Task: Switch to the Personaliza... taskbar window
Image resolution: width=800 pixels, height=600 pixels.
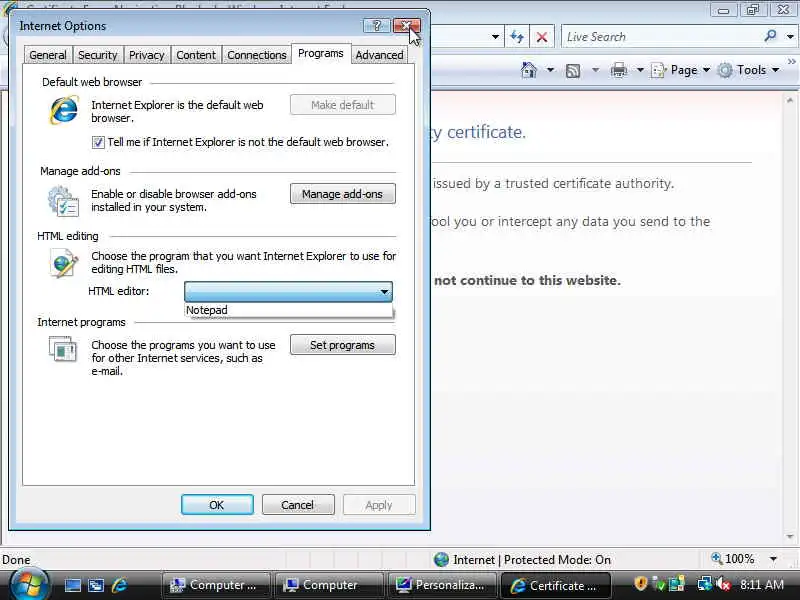Action: 442,585
